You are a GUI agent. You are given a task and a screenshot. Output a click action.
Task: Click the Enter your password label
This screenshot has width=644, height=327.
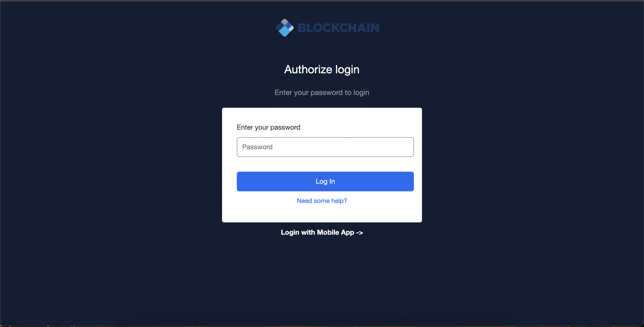point(268,127)
